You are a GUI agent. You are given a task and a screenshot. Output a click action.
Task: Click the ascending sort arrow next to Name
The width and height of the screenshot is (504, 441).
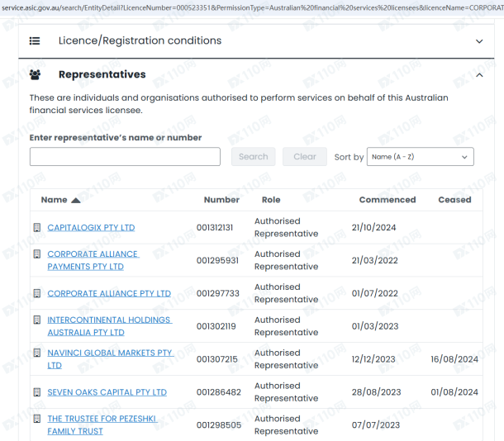[75, 200]
